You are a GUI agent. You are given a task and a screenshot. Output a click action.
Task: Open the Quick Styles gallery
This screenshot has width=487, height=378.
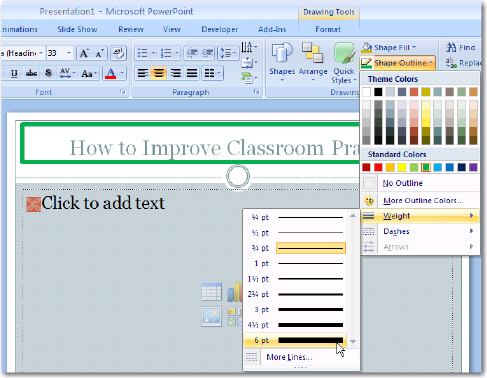point(344,63)
